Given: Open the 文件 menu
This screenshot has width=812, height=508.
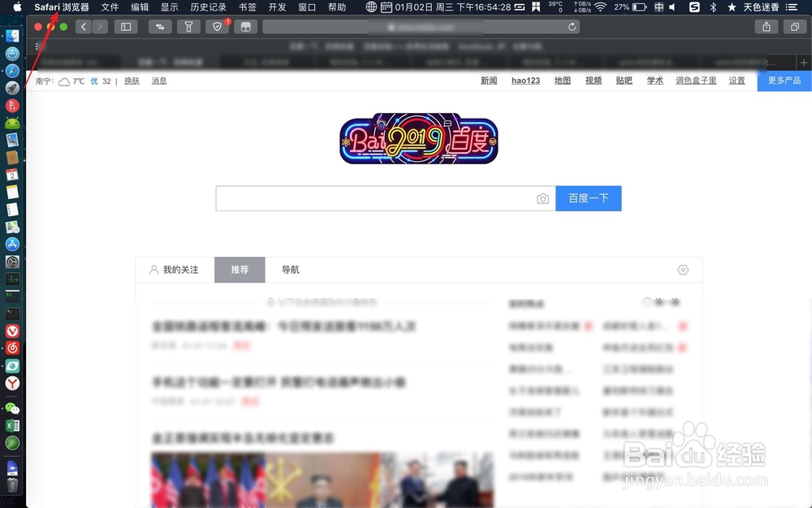Looking at the screenshot, I should [110, 7].
